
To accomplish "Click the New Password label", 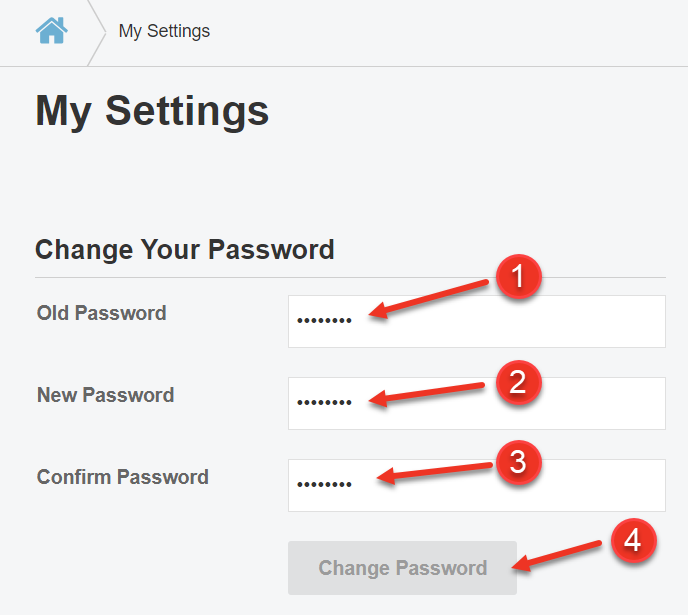I will (106, 395).
